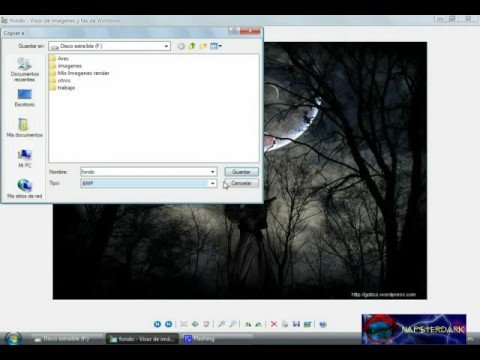Click the Zoom Out magnifier icon
This screenshot has width=480, height=360.
tap(233, 324)
